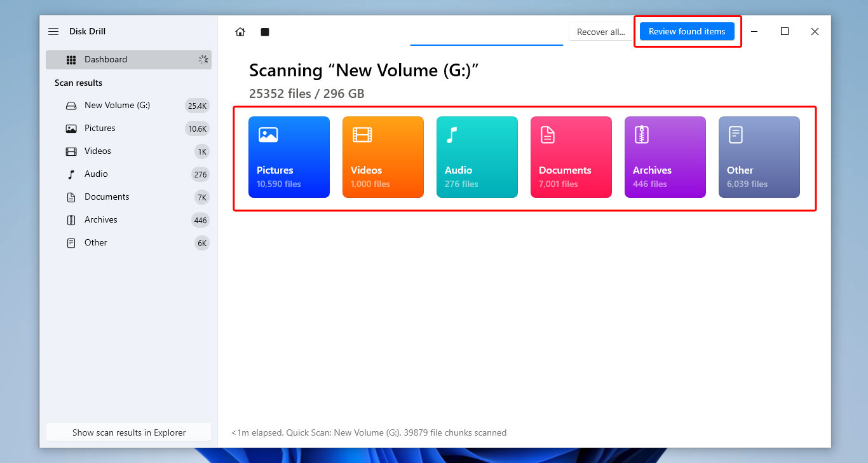This screenshot has height=463, width=868.
Task: Open Other in the sidebar
Action: [x=128, y=243]
